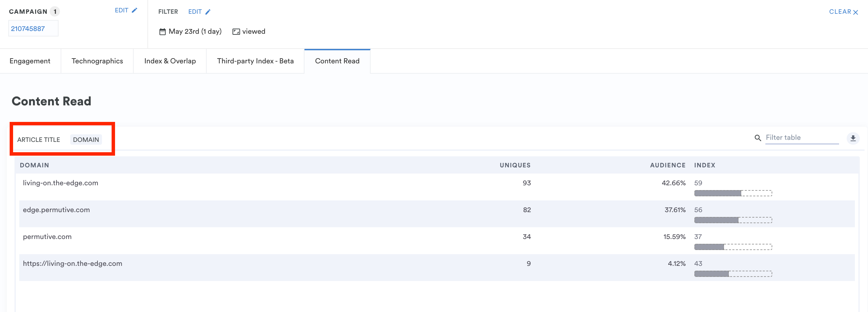Switch table view to ARTICLE TITLE

coord(39,139)
